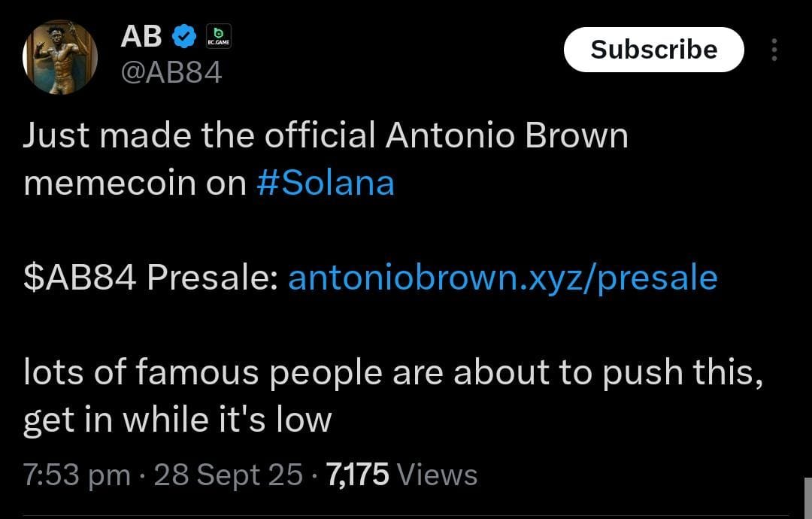The width and height of the screenshot is (812, 519).
Task: Click Subscribe to follow AB's content
Action: coord(653,50)
